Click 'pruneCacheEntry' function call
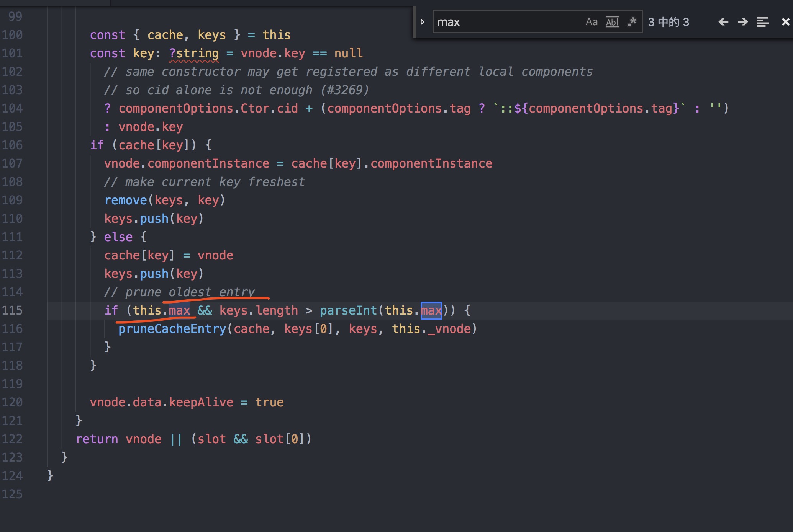793x532 pixels. tap(172, 329)
